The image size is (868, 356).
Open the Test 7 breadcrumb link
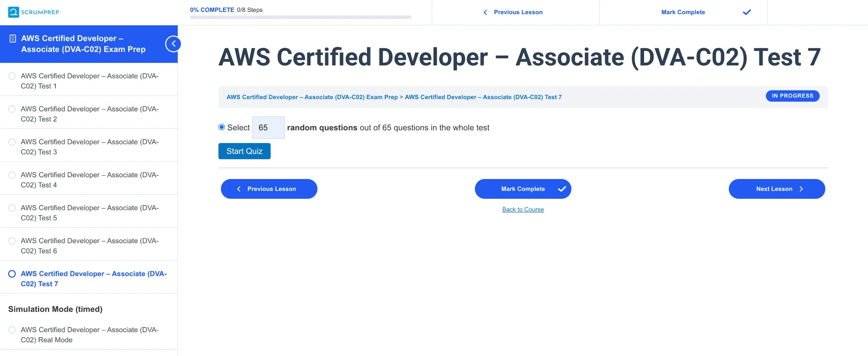483,97
